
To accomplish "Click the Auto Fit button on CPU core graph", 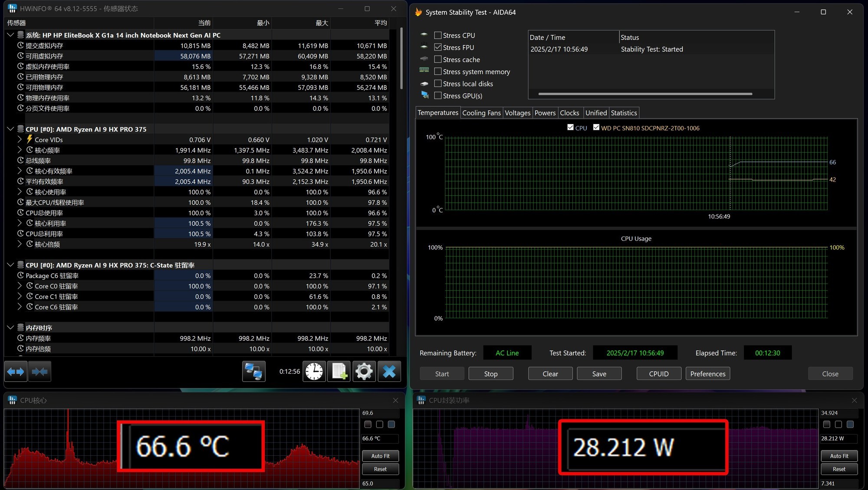I will (380, 454).
